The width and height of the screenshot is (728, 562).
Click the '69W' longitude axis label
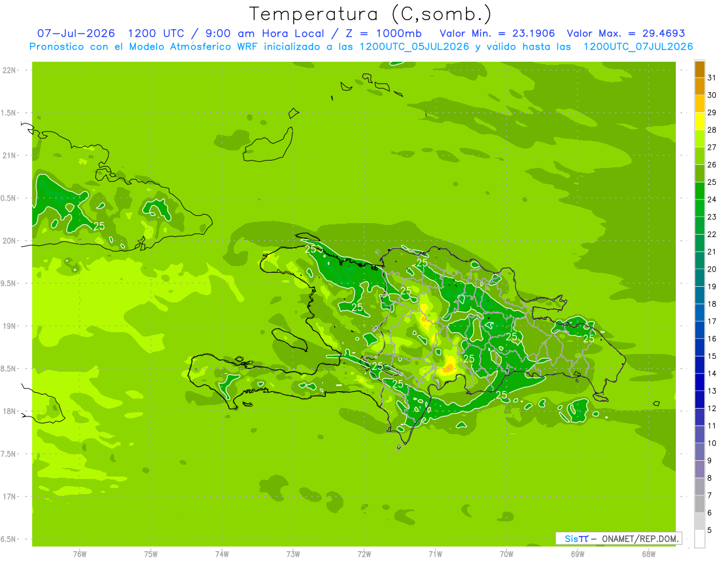click(x=578, y=554)
